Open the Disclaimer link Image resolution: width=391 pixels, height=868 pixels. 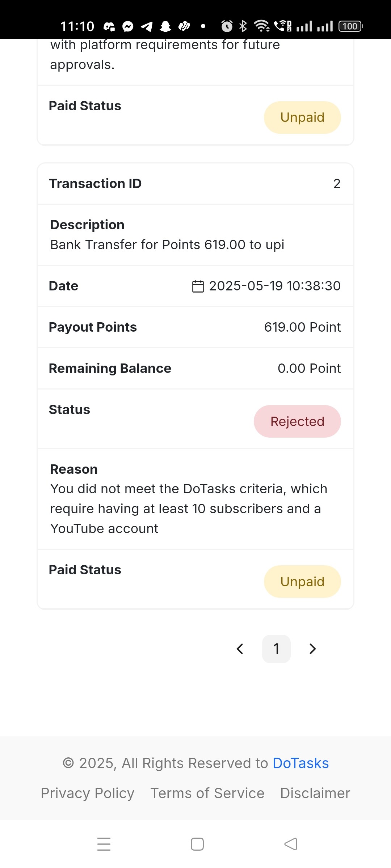click(315, 793)
